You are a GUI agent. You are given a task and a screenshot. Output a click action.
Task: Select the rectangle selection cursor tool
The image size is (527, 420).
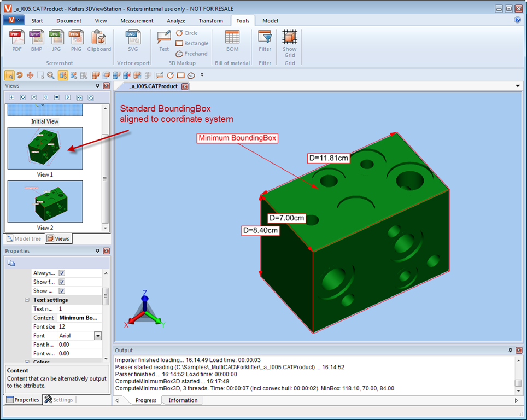(x=40, y=75)
